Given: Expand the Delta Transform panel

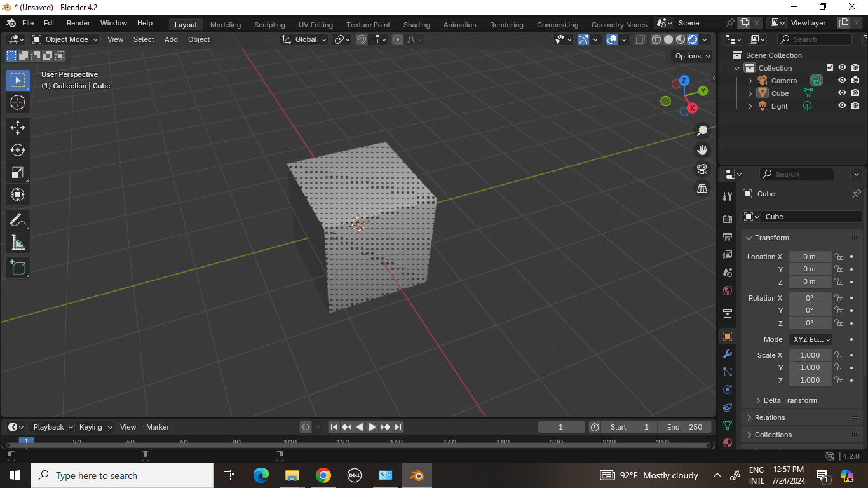Looking at the screenshot, I should (x=790, y=400).
